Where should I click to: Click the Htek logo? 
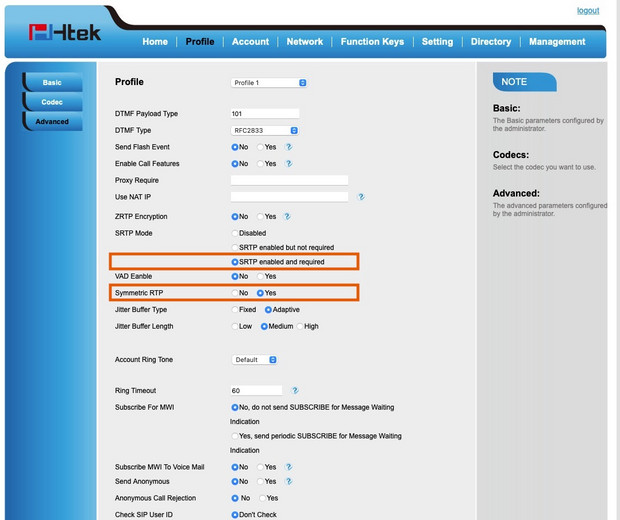point(65,33)
